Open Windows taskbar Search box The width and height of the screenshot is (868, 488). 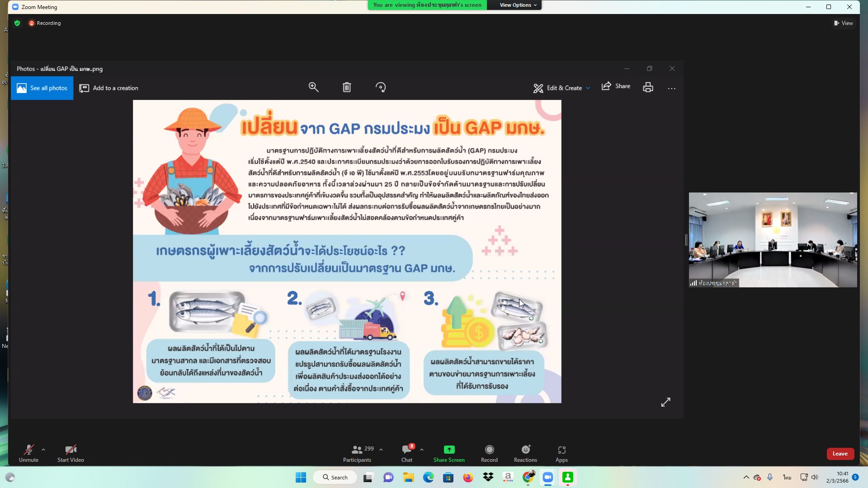click(335, 477)
